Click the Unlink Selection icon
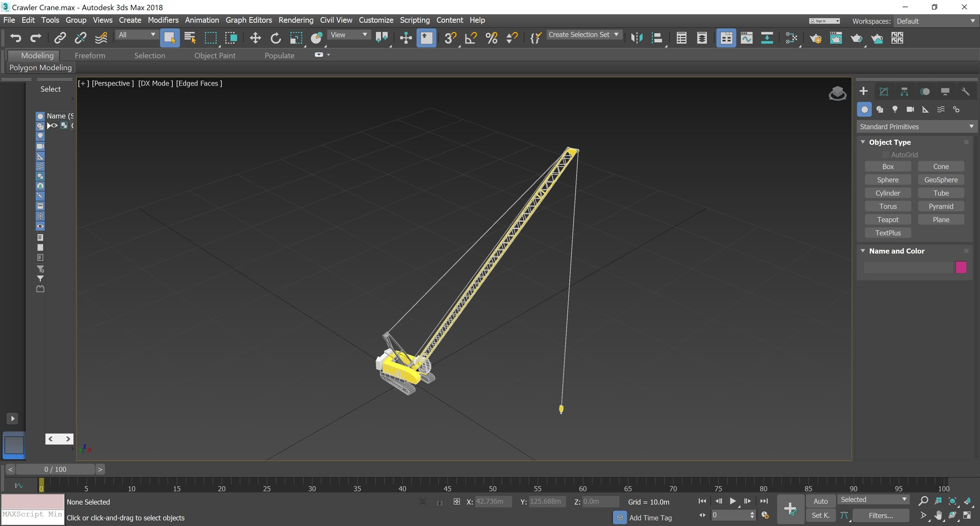 point(80,38)
